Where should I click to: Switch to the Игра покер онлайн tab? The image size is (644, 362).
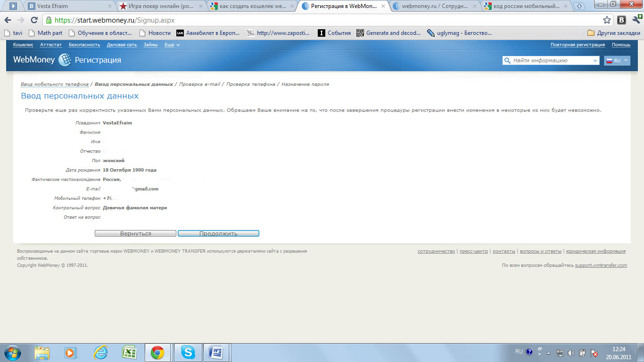[x=161, y=6]
